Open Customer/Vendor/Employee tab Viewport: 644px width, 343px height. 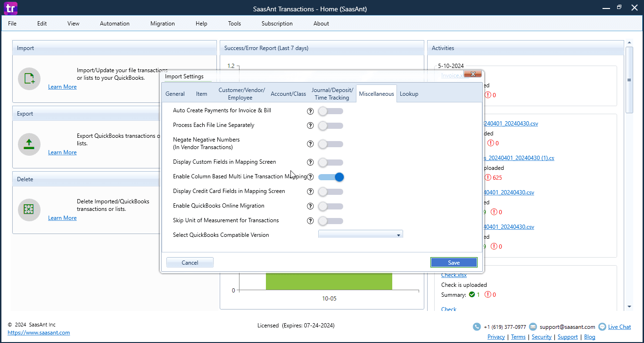click(x=241, y=93)
